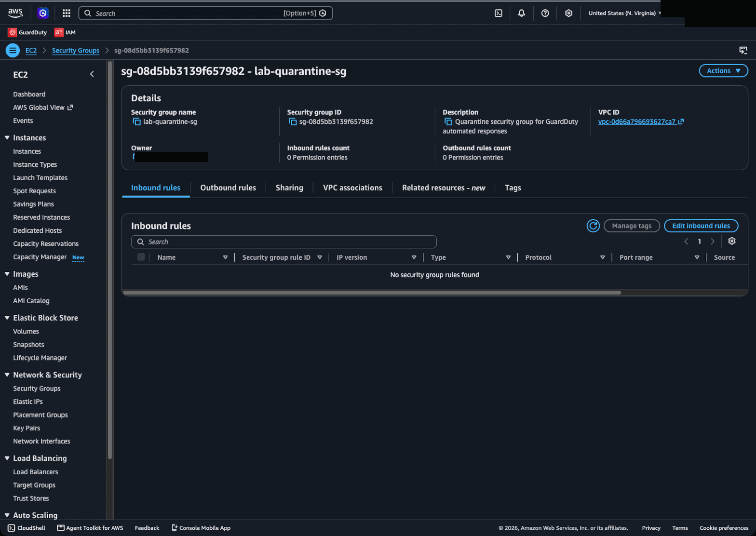
Task: Collapse the Load Balancing section
Action: (7, 458)
